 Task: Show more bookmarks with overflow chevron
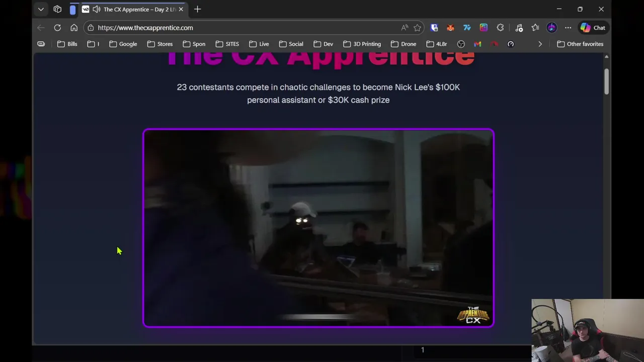click(x=540, y=44)
